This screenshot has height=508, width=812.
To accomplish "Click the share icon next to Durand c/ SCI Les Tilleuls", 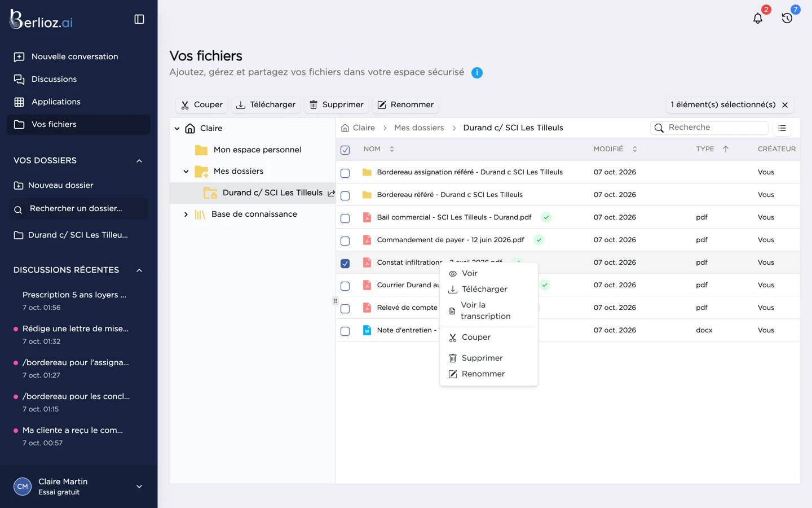I will click(x=331, y=193).
